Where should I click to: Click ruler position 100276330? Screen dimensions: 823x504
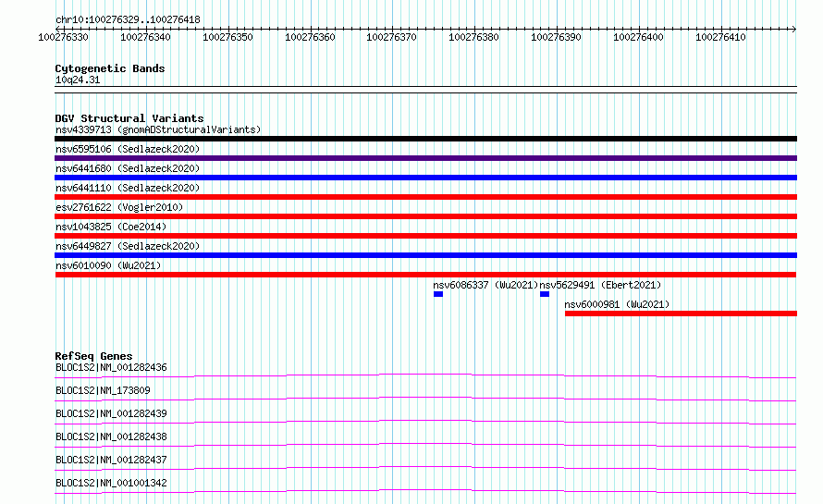(64, 37)
